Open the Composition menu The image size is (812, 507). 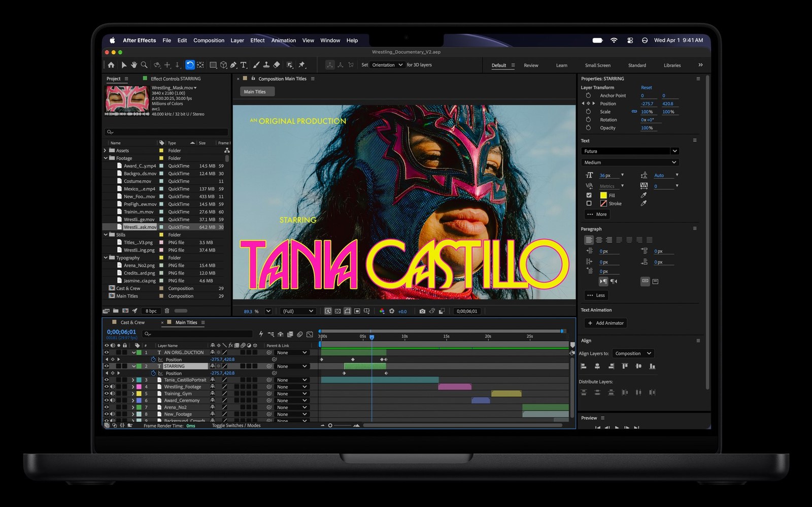tap(209, 41)
